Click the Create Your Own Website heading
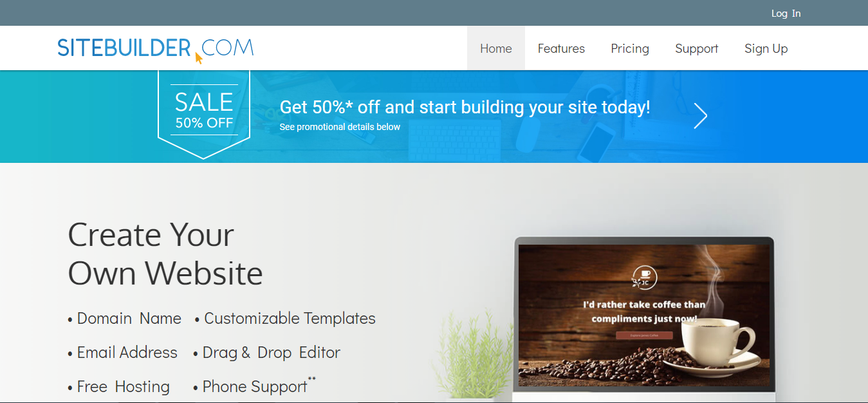This screenshot has height=403, width=868. point(165,254)
